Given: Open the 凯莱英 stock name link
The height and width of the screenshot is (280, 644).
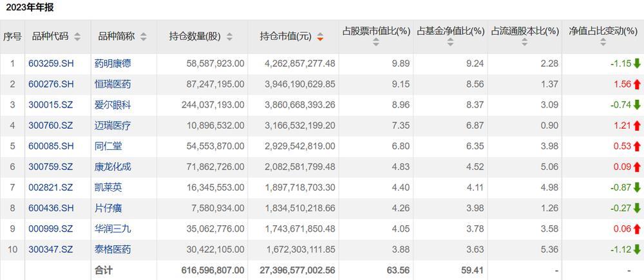Looking at the screenshot, I should [x=108, y=187].
